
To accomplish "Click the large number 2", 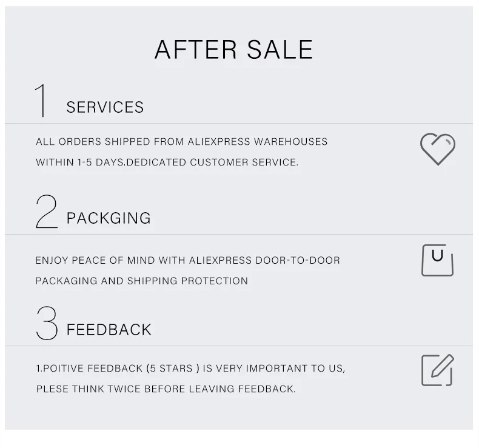I will [46, 212].
